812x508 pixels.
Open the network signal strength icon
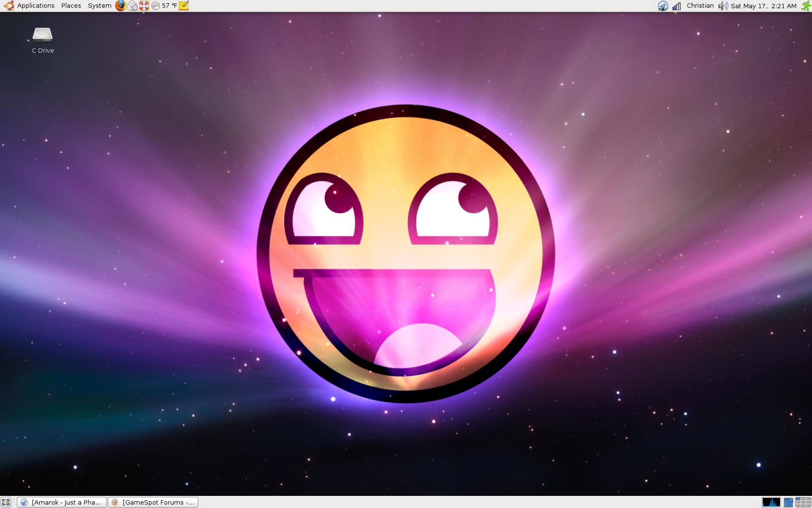click(677, 6)
